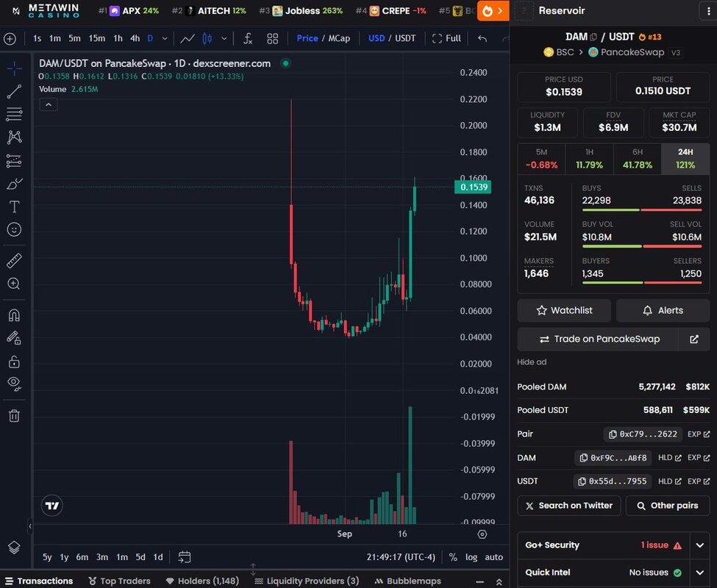Open the Reservoir options menu
This screenshot has width=717, height=588.
click(x=708, y=11)
